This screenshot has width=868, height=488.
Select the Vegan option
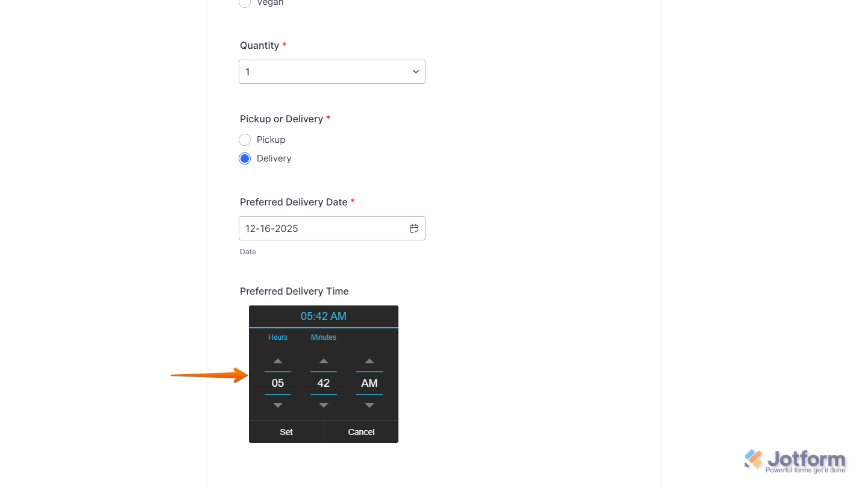point(245,4)
